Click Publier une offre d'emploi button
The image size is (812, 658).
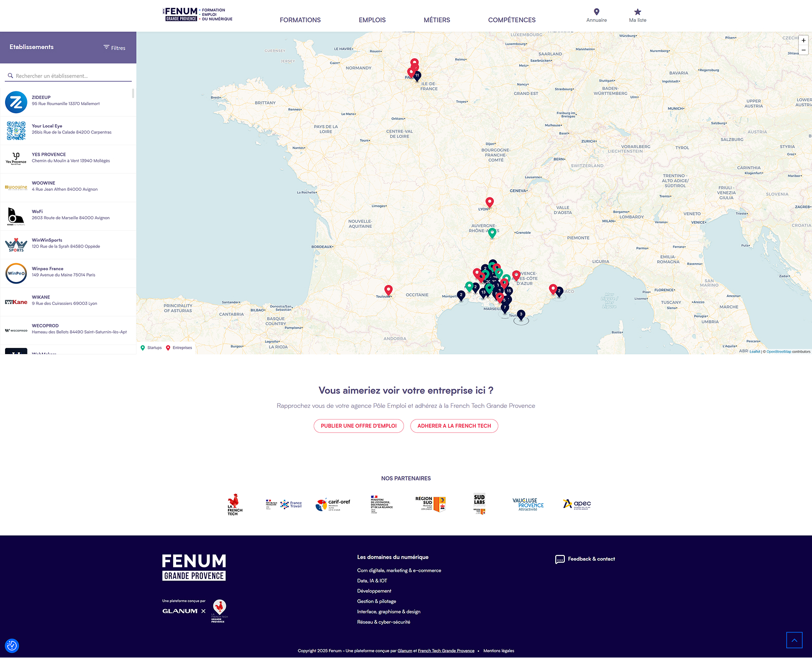[358, 426]
